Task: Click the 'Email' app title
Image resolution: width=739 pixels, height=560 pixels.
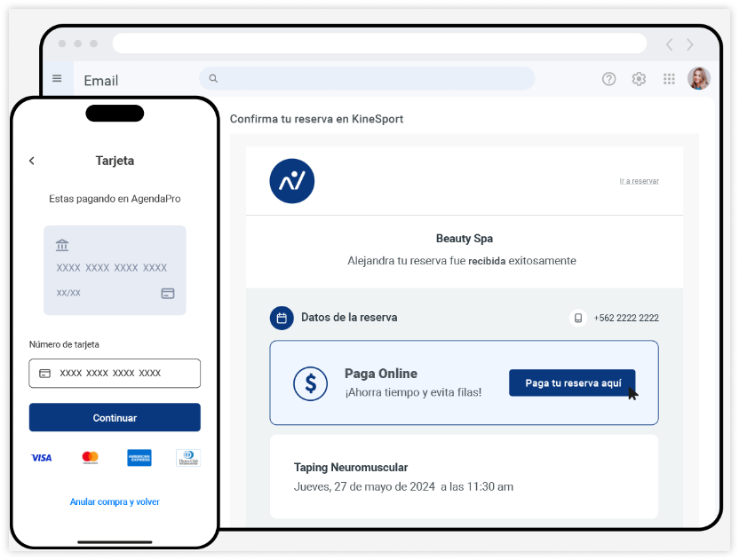Action: pyautogui.click(x=101, y=81)
